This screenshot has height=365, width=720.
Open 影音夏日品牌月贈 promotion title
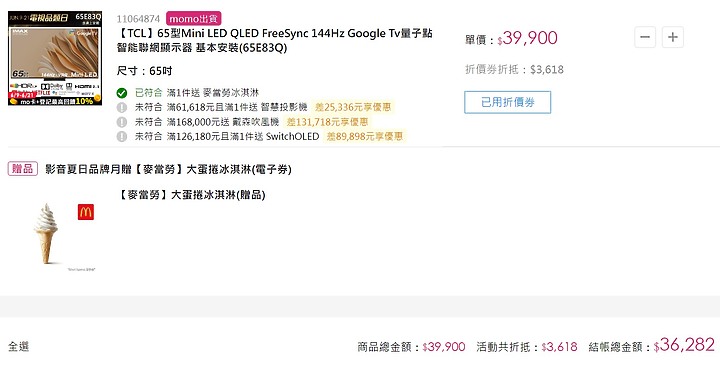[x=169, y=169]
